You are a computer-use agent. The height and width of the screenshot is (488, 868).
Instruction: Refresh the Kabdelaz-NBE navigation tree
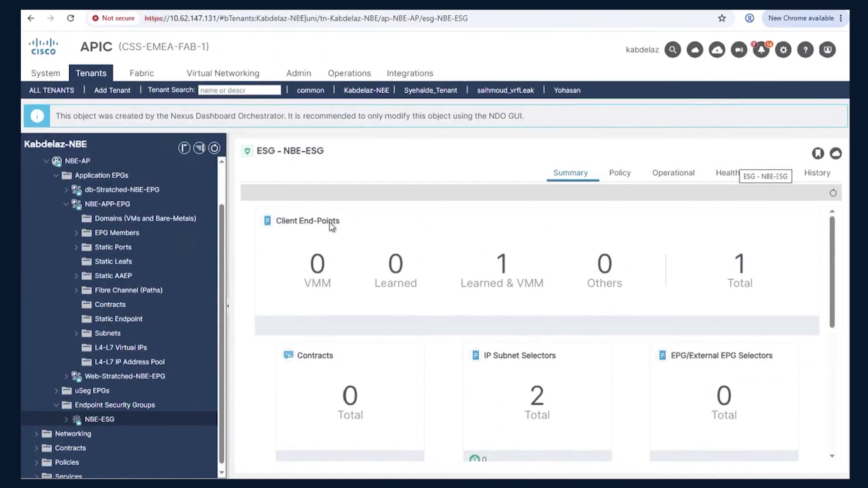tap(214, 148)
